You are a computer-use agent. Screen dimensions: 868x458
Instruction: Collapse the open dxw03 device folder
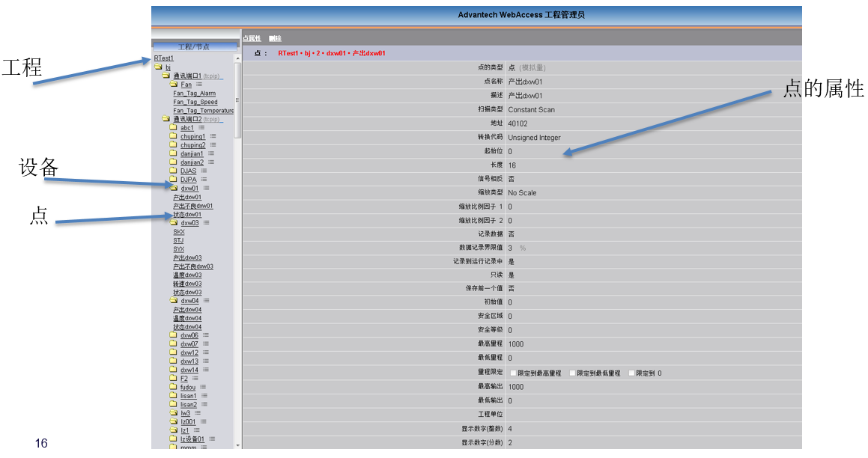pos(173,223)
